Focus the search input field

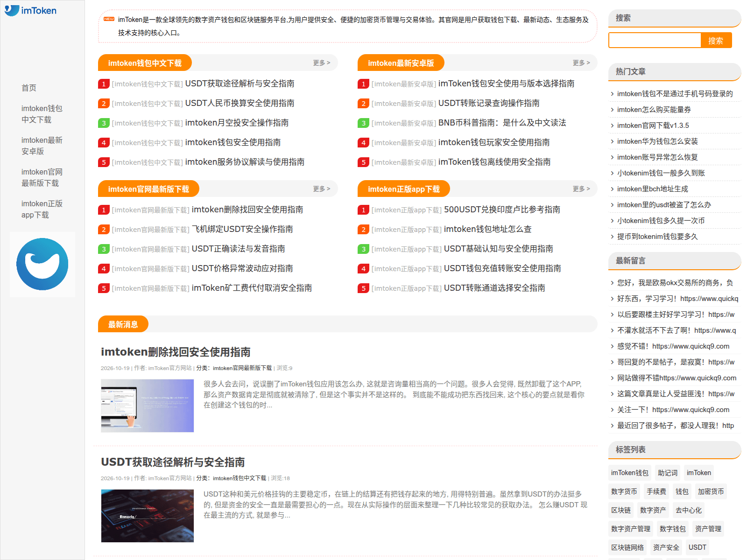coord(655,41)
